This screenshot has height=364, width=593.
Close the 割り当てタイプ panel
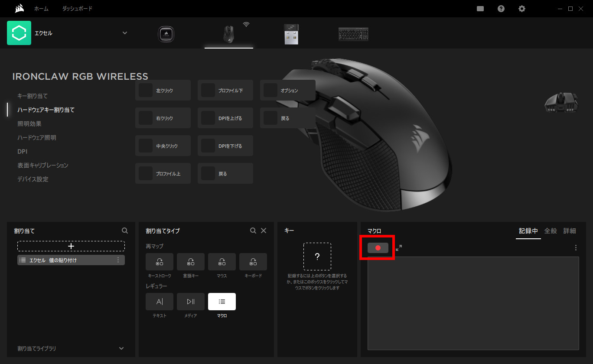click(x=264, y=231)
